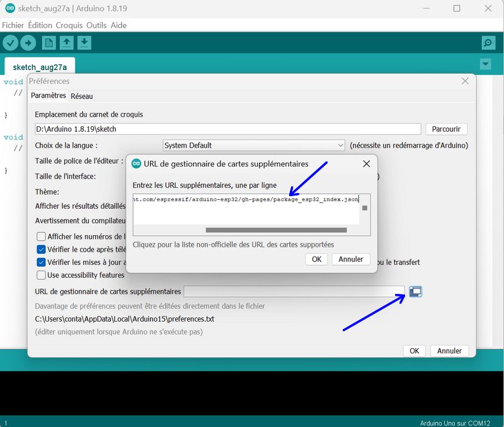
Task: Click the Arduino logo in the URL dialog title
Action: coord(137,164)
